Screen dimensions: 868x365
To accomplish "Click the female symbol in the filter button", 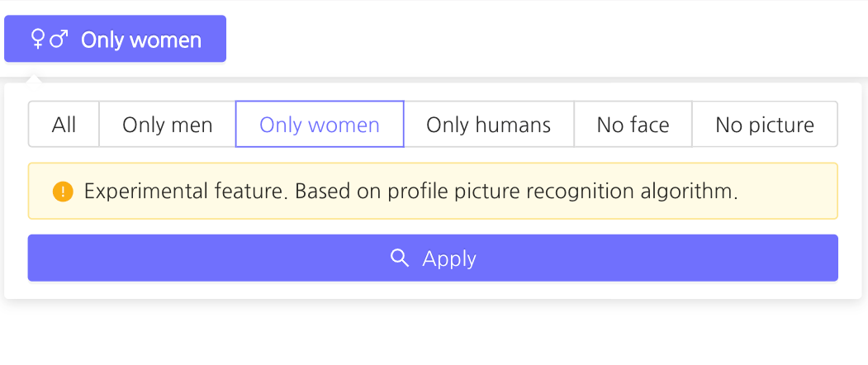I will (37, 40).
